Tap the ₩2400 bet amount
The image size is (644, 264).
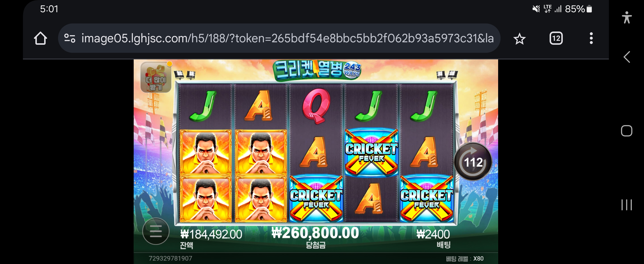point(433,234)
